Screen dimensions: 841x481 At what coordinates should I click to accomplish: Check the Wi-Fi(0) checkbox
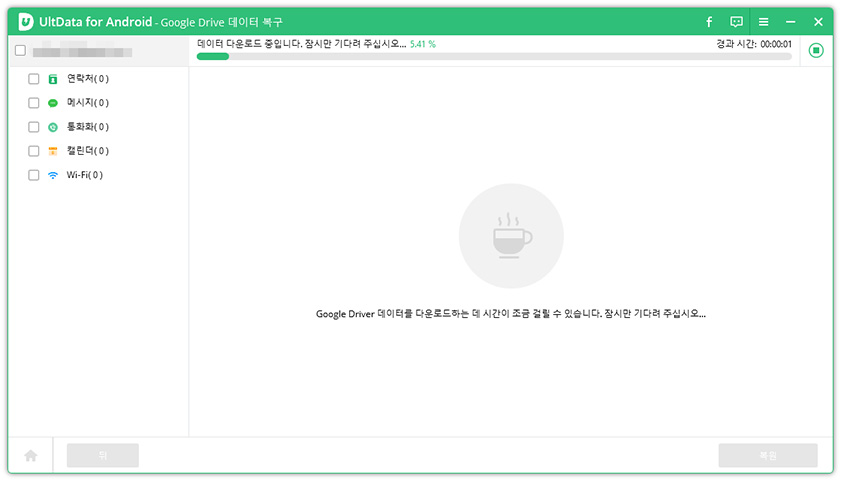34,175
